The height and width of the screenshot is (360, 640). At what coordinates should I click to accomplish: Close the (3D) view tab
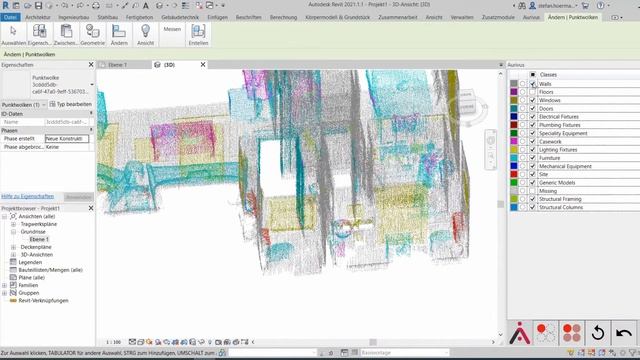(x=203, y=64)
